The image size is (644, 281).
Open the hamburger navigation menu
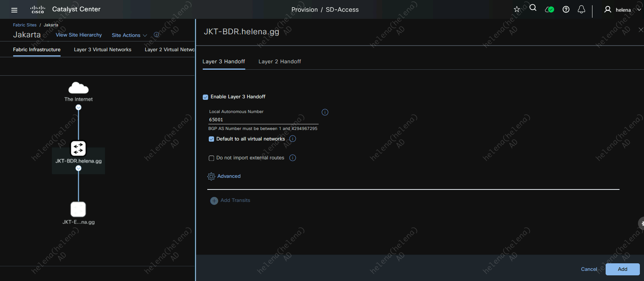[x=14, y=10]
